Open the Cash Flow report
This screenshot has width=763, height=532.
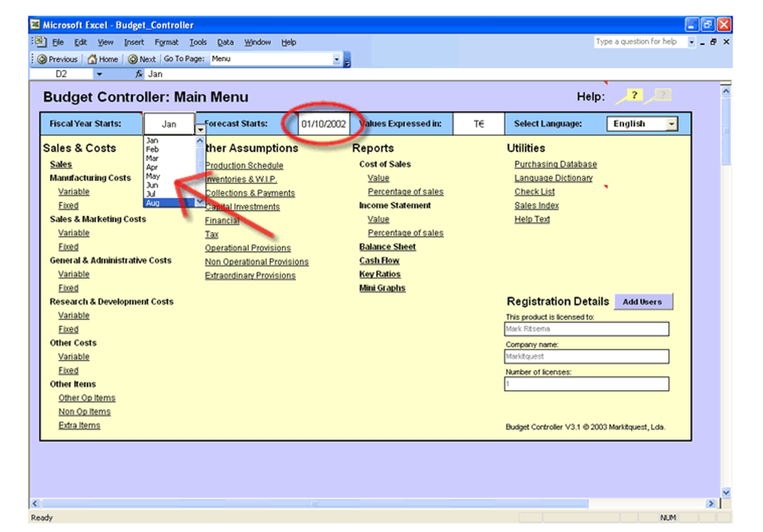tap(379, 261)
